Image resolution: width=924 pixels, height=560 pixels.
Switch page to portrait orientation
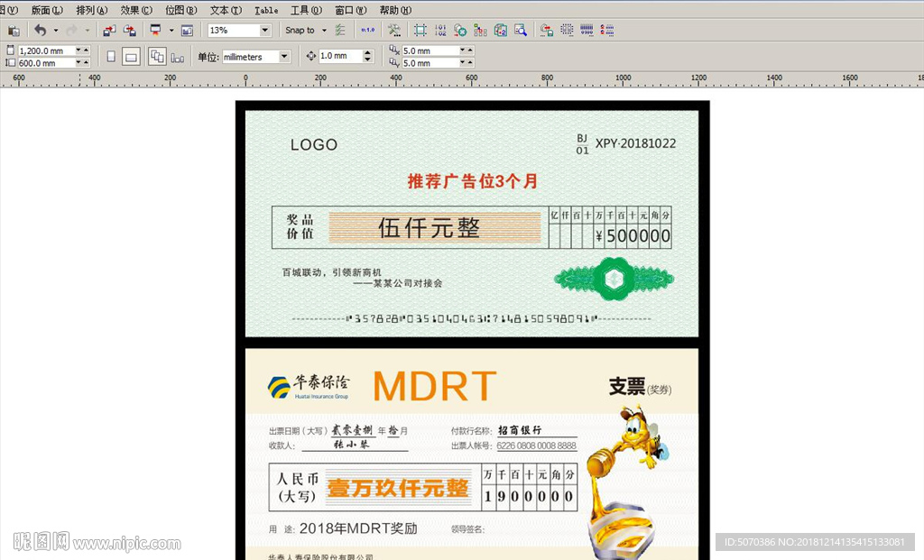[111, 57]
